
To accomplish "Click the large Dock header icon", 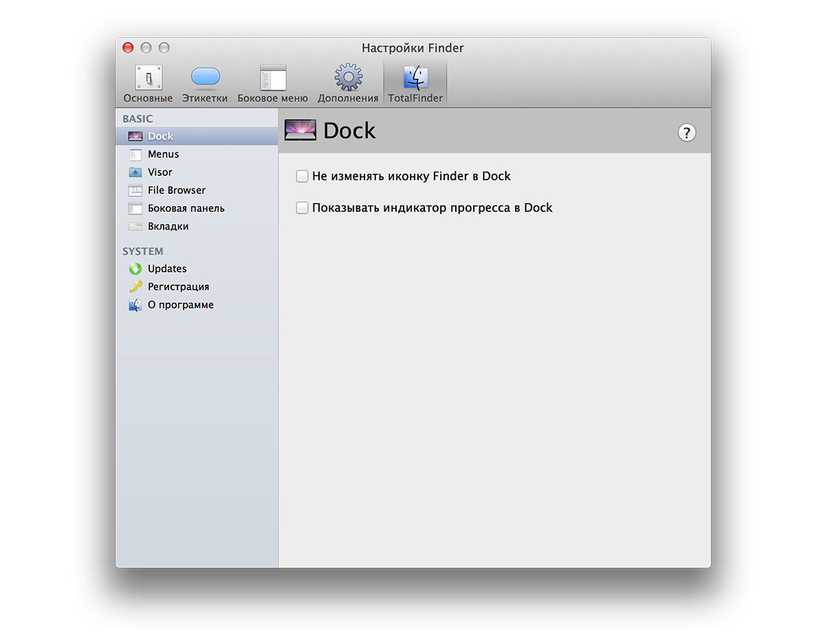I will click(x=300, y=130).
